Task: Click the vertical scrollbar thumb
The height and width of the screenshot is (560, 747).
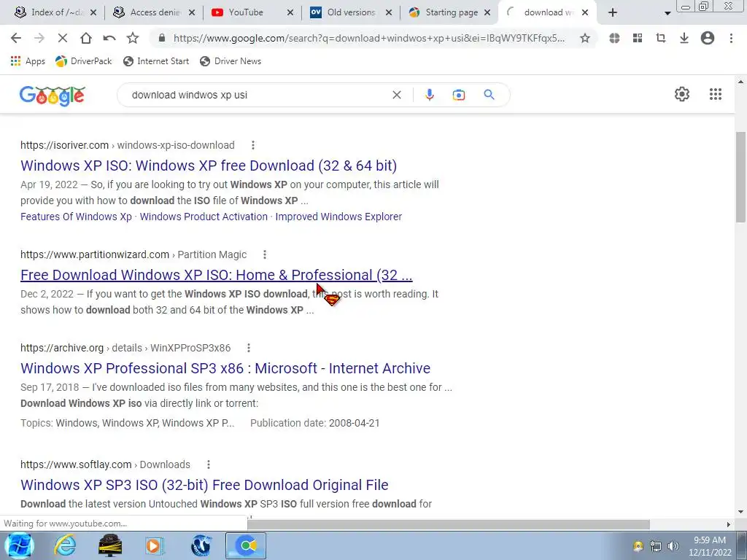Action: (741, 176)
